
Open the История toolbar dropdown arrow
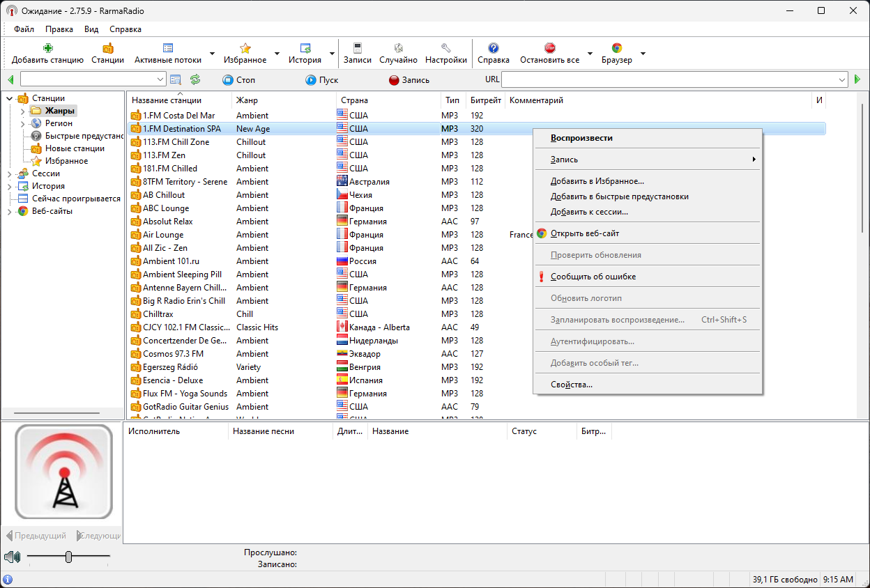click(x=332, y=54)
